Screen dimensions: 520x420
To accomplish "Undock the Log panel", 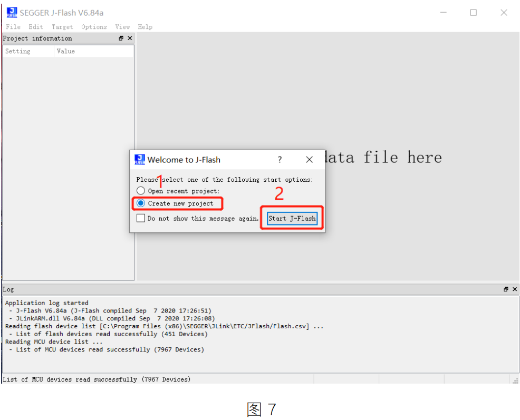I will pyautogui.click(x=506, y=289).
